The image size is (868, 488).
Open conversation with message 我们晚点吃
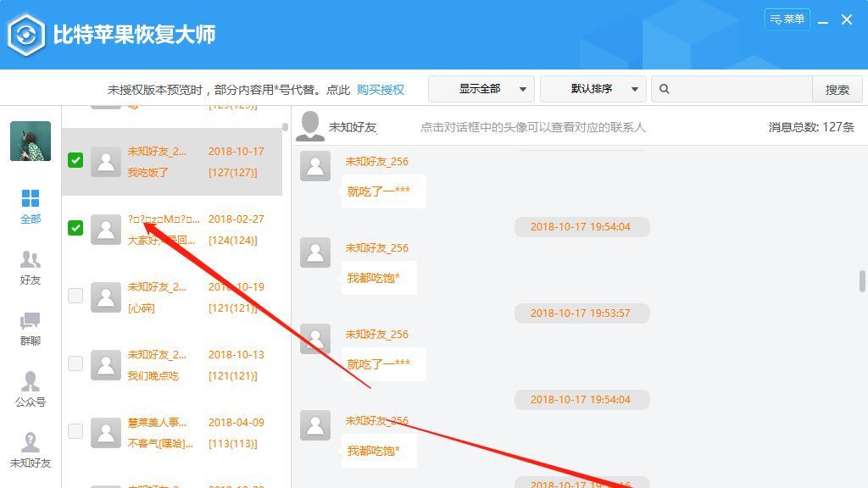(x=172, y=365)
